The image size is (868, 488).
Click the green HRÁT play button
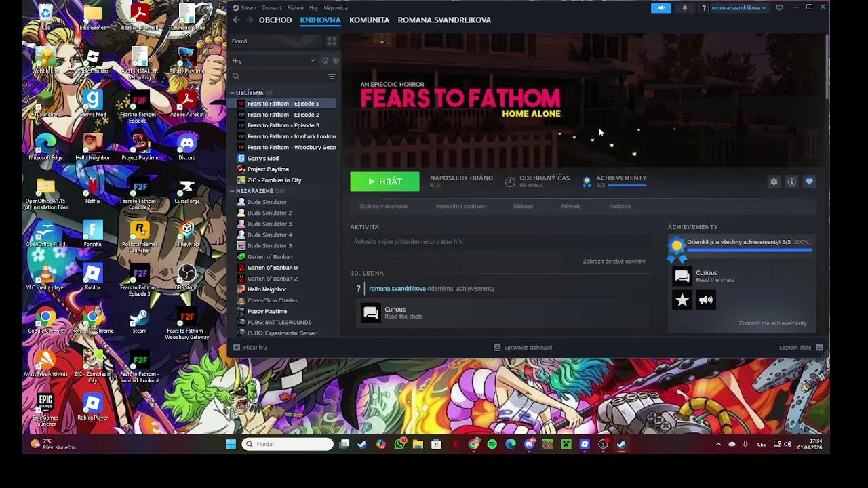click(384, 182)
